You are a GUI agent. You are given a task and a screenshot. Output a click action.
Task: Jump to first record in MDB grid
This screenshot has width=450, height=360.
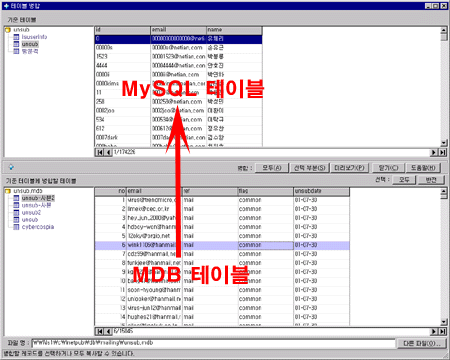[99, 331]
